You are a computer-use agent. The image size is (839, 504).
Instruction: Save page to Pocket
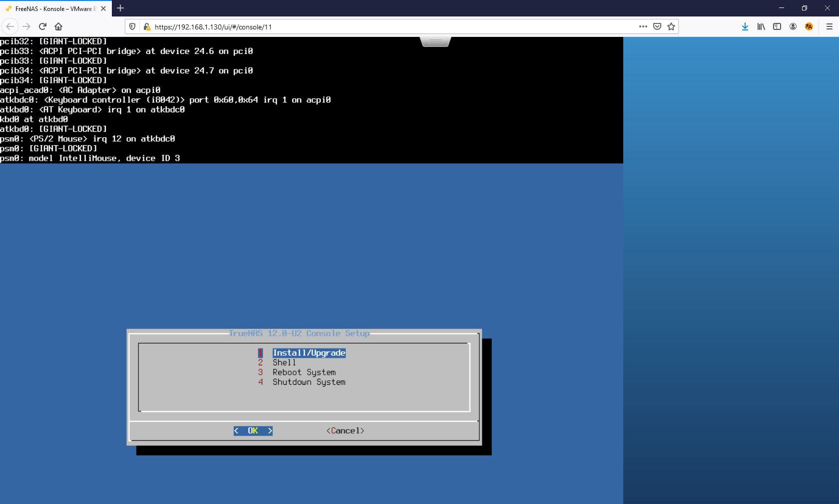point(657,26)
